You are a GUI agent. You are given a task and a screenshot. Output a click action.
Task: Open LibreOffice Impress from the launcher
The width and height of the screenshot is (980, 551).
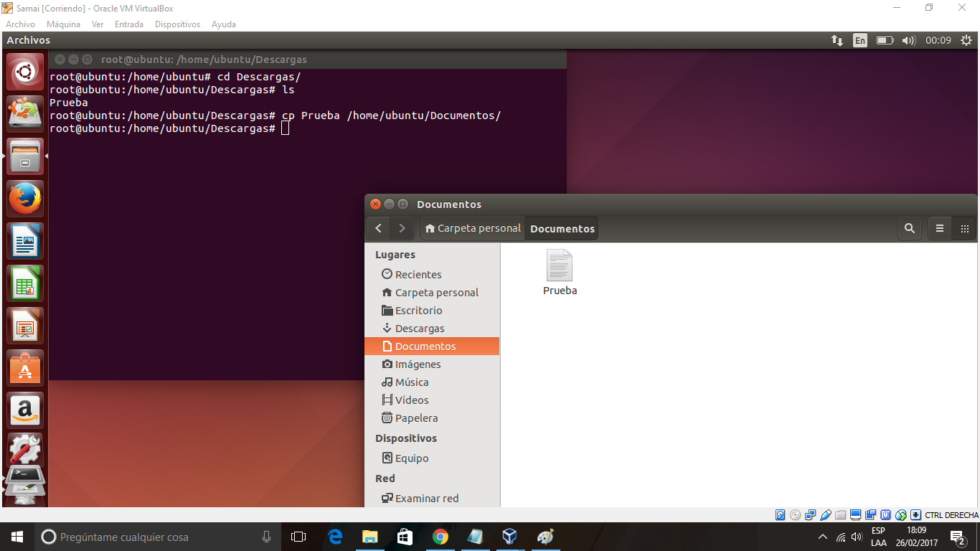pyautogui.click(x=24, y=325)
